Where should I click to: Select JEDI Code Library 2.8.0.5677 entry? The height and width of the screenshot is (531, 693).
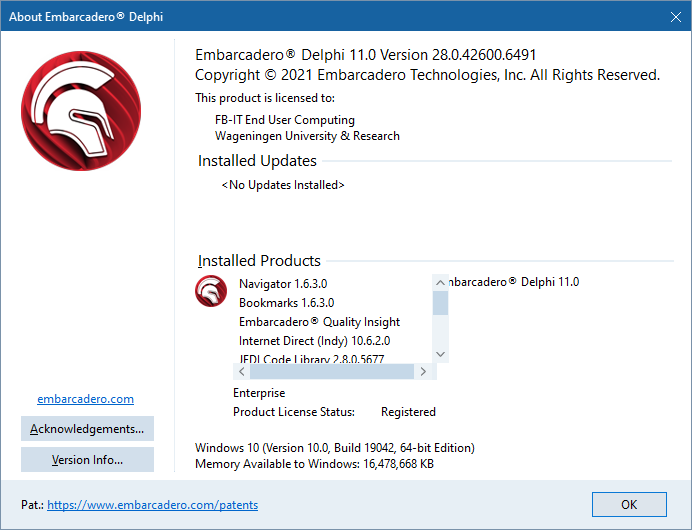pos(312,359)
